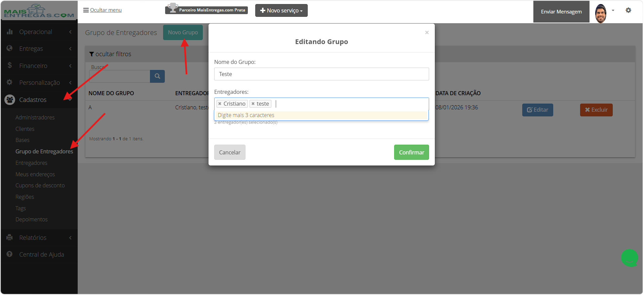This screenshot has width=644, height=295.
Task: Click the Parceiro MaisEntregas.com Prata badge
Action: point(206,10)
